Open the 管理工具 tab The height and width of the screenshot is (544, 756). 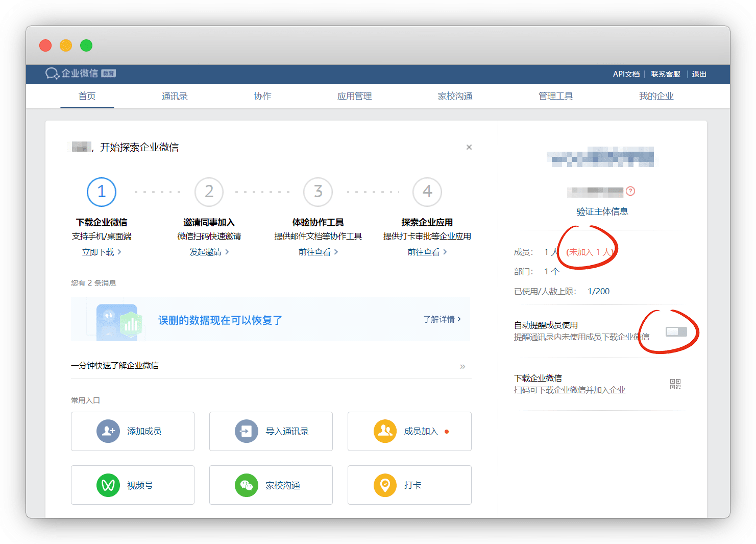[x=555, y=96]
